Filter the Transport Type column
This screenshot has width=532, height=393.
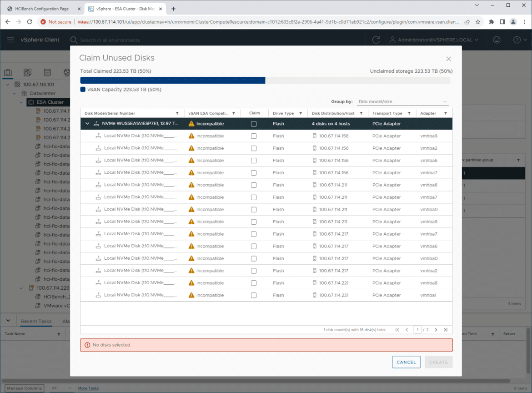(x=409, y=113)
